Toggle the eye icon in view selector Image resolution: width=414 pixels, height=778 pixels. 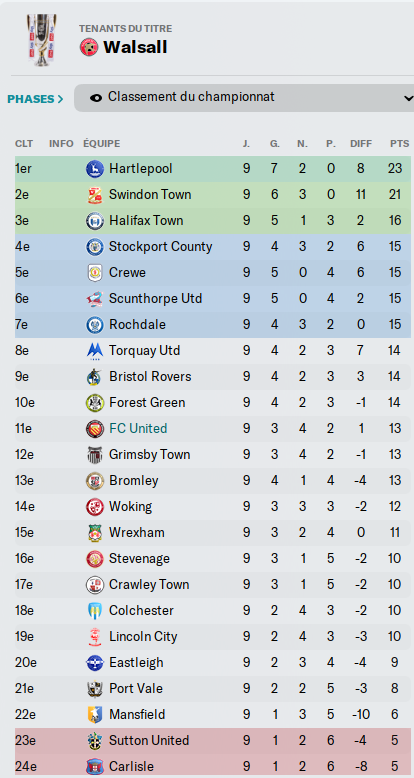96,98
